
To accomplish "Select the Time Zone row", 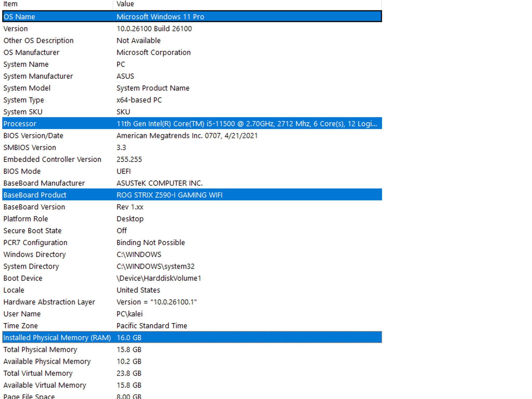I will pos(104,325).
